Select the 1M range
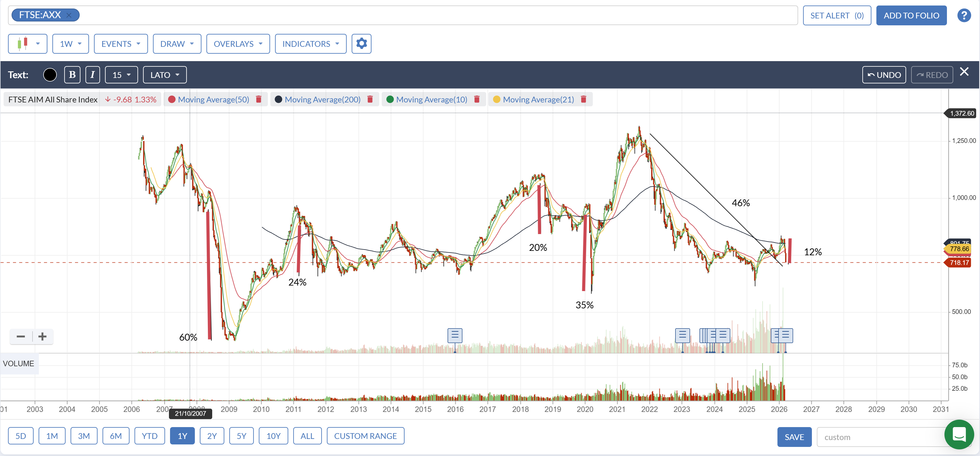The width and height of the screenshot is (980, 456). pos(52,436)
